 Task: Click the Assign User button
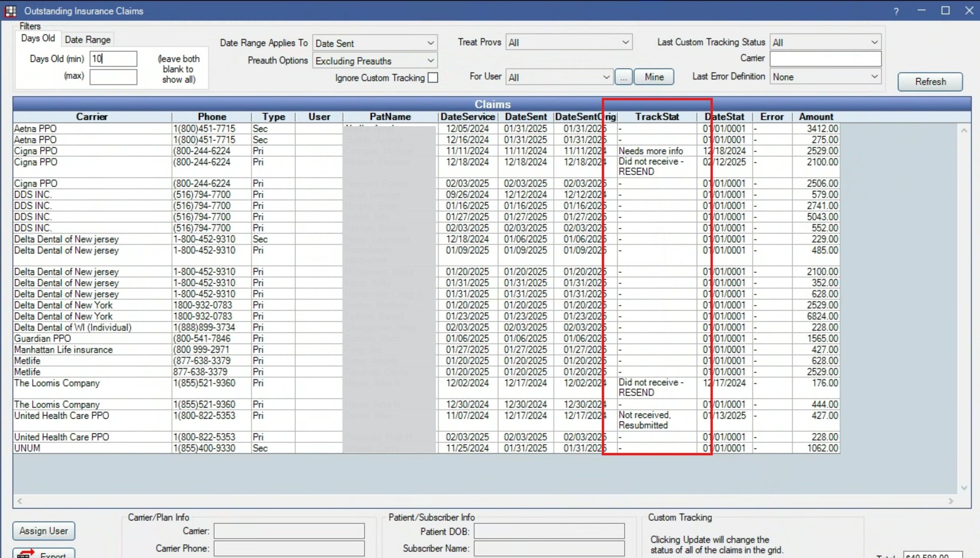pos(43,531)
